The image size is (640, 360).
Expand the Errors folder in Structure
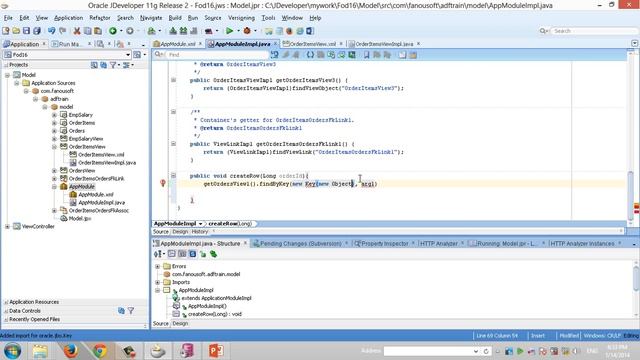pyautogui.click(x=158, y=266)
